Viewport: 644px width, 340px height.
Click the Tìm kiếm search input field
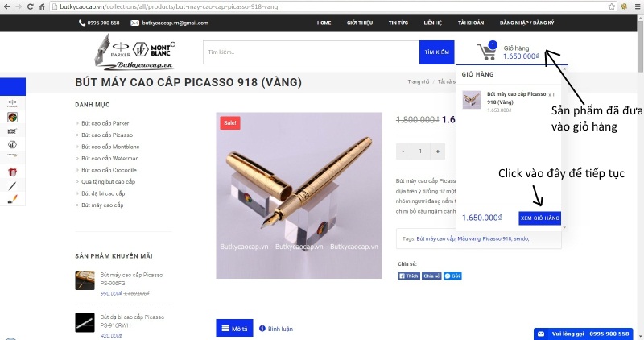tap(311, 52)
